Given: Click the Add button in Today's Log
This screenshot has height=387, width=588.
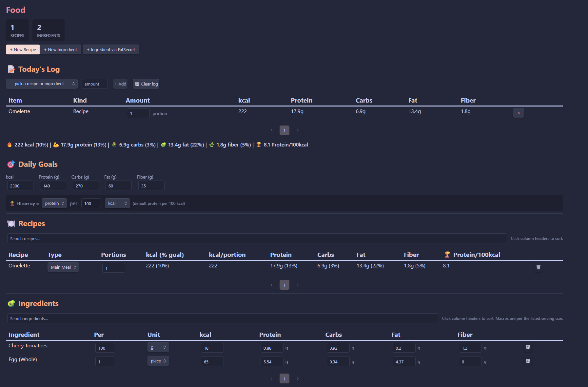Looking at the screenshot, I should [x=120, y=84].
